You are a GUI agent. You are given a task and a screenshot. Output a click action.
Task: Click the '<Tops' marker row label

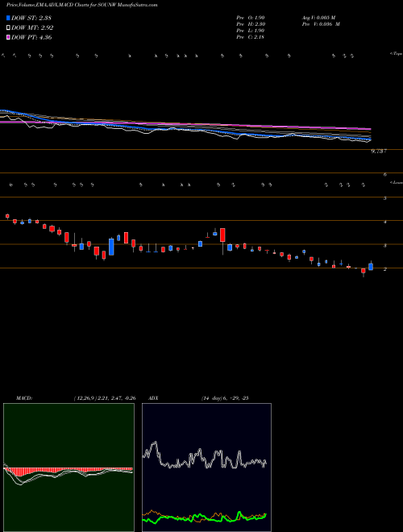coord(396,54)
